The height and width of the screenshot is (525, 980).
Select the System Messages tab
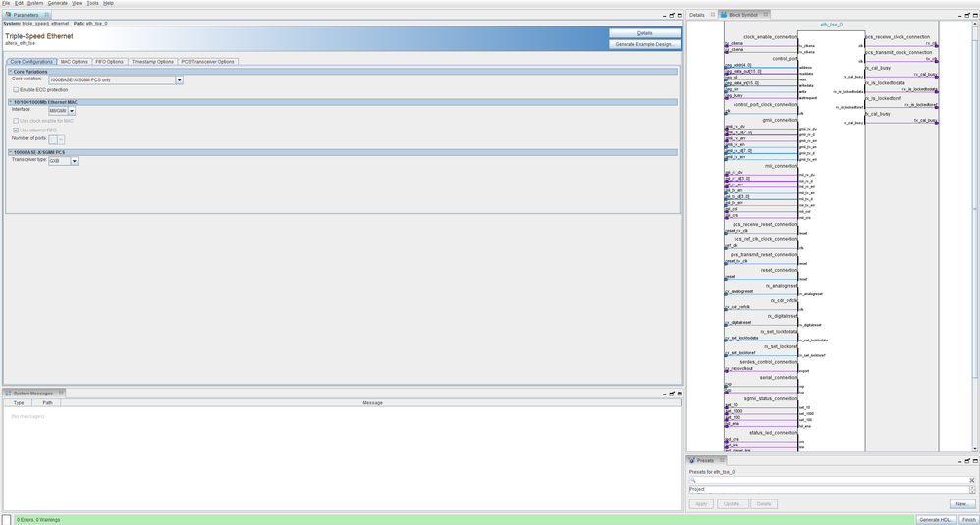33,394
